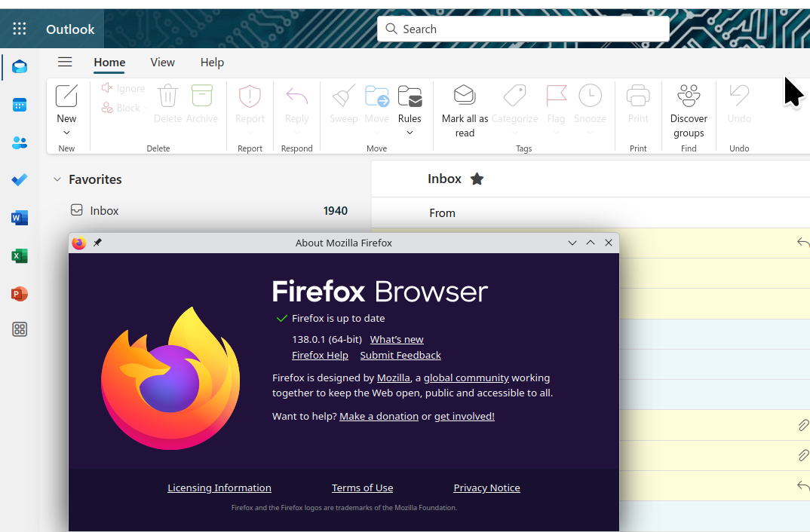The width and height of the screenshot is (810, 532).
Task: Open the Outlook app launcher grid
Action: [x=19, y=29]
